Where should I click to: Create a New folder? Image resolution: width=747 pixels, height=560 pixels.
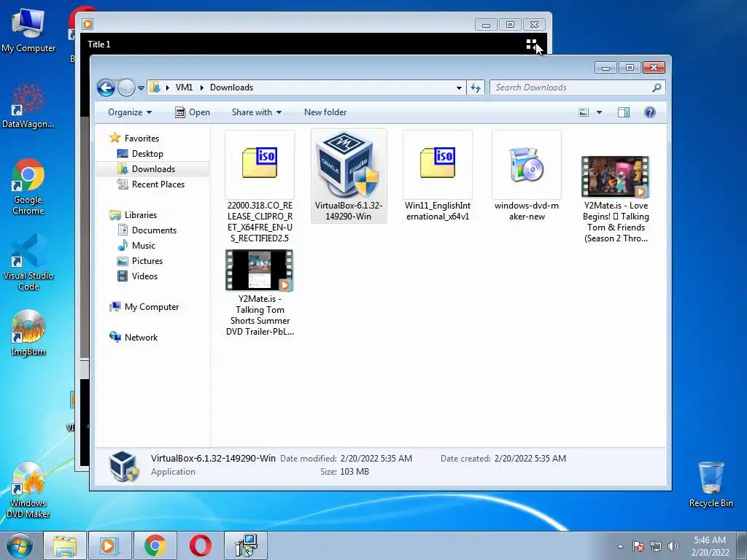325,112
